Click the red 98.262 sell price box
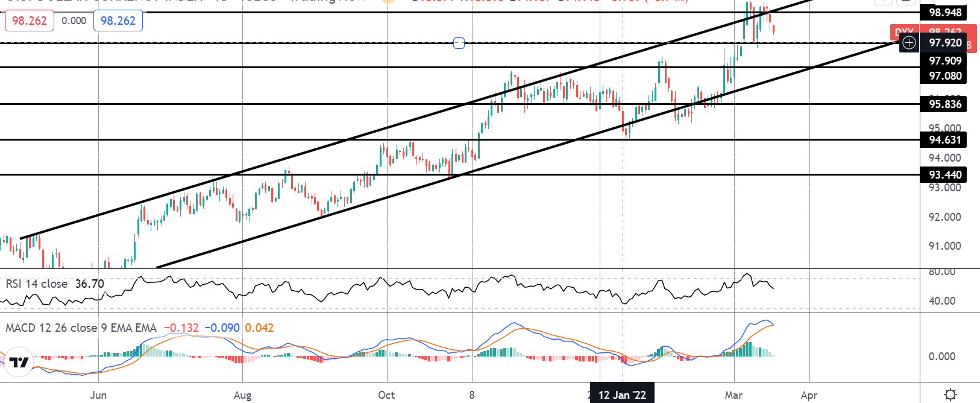This screenshot has width=980, height=403. click(x=30, y=21)
